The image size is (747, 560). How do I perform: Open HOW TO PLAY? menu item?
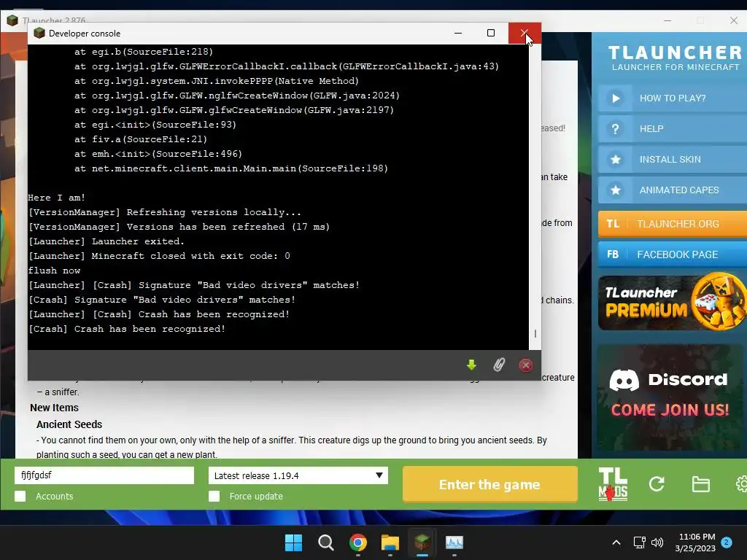point(673,98)
